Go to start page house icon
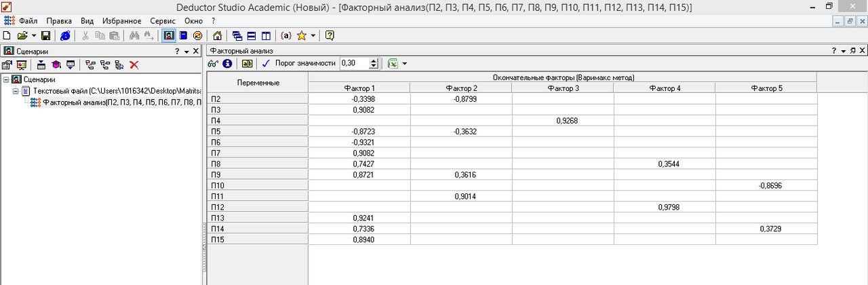Image resolution: width=868 pixels, height=285 pixels. click(217, 35)
